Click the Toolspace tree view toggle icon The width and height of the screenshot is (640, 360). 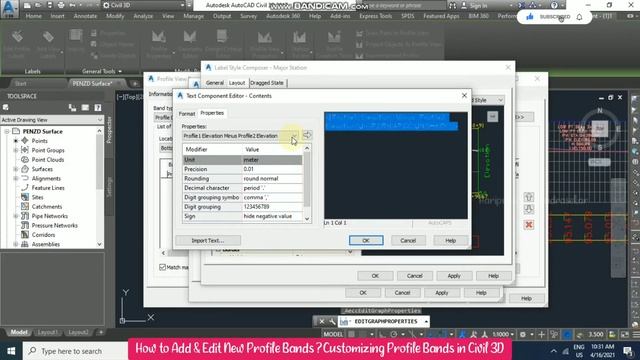72,107
